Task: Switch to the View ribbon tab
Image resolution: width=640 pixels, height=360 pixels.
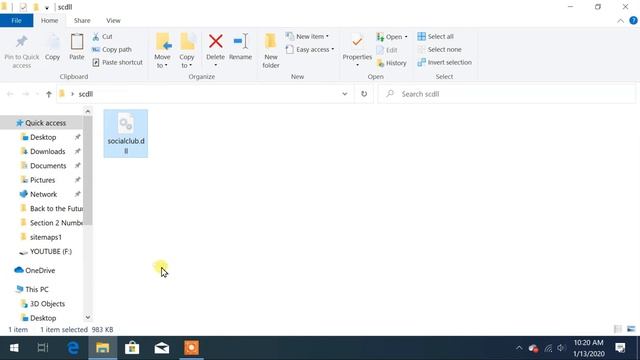Action: click(x=113, y=20)
